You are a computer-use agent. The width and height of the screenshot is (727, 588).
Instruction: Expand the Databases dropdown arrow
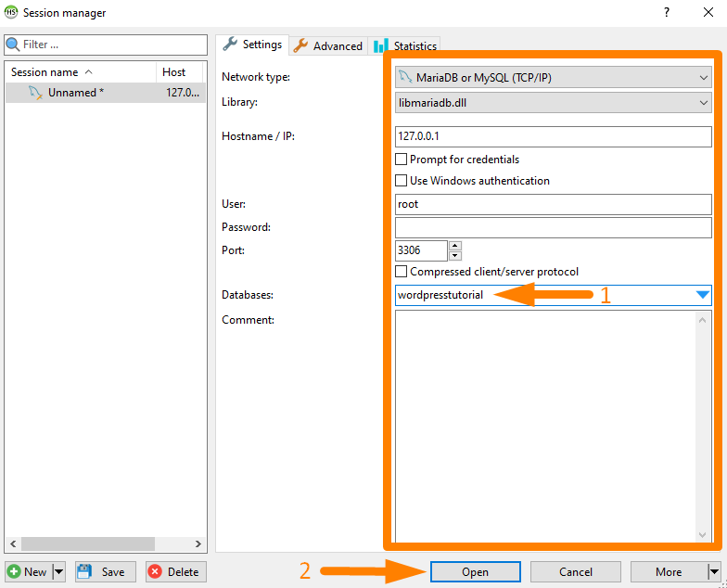703,295
